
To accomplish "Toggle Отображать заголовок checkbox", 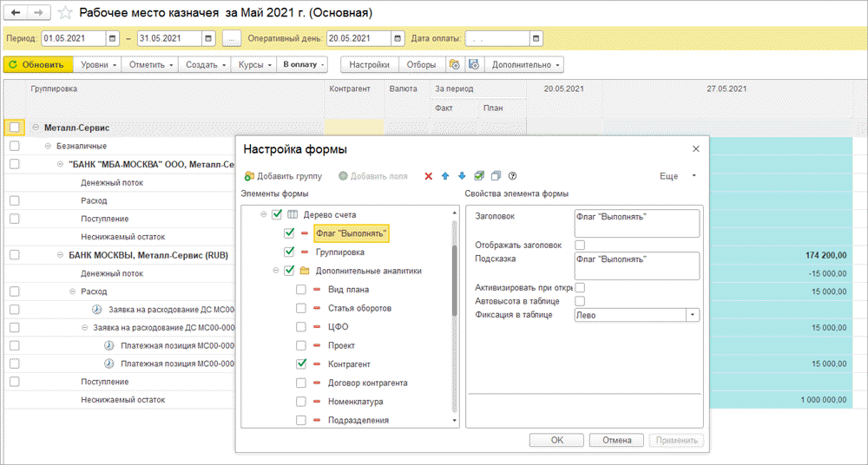I will pyautogui.click(x=580, y=245).
